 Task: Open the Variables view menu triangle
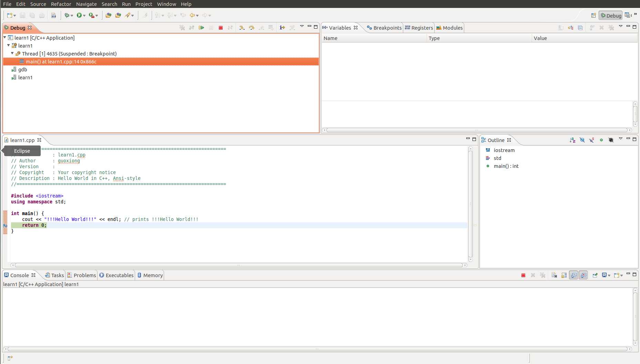coord(621,26)
